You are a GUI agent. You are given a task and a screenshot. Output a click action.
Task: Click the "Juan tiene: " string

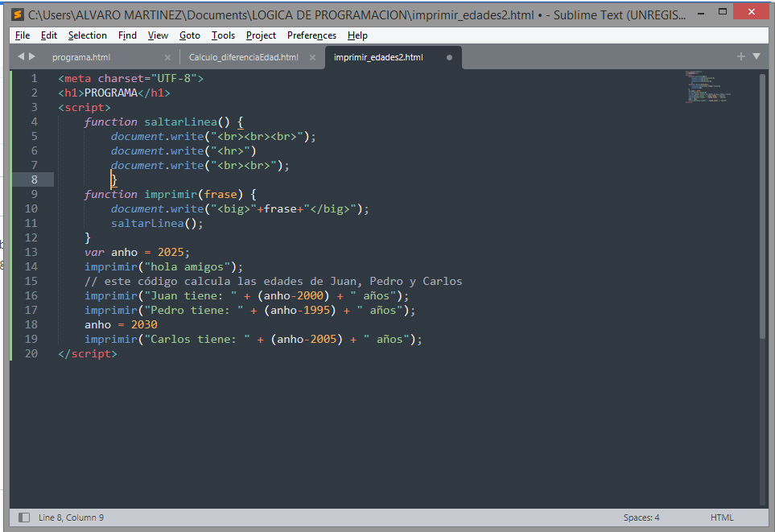click(190, 295)
